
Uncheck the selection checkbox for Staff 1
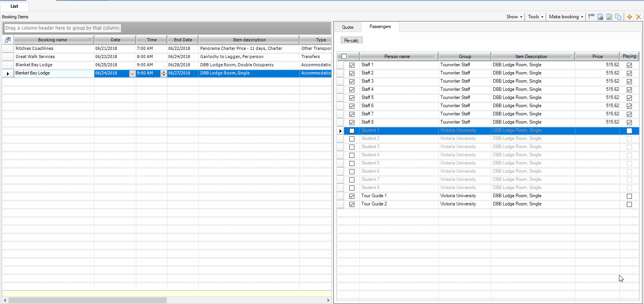tap(352, 65)
